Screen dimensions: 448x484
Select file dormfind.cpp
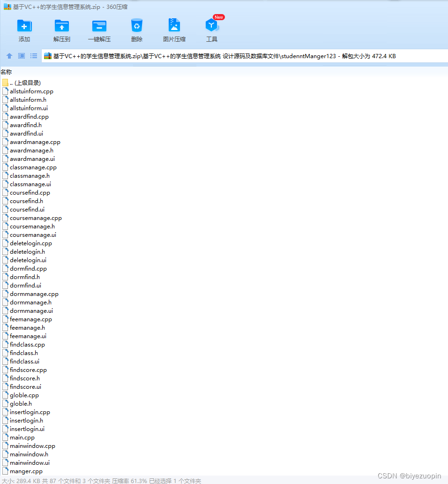[x=25, y=269]
